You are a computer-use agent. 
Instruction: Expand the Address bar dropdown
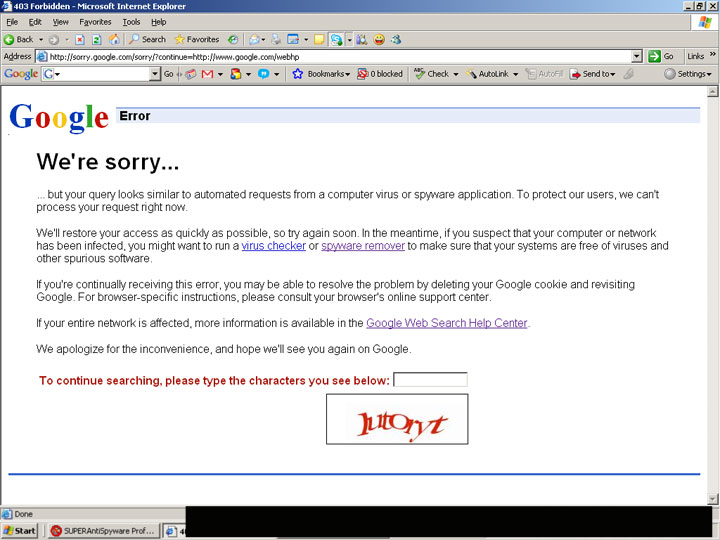click(x=636, y=56)
